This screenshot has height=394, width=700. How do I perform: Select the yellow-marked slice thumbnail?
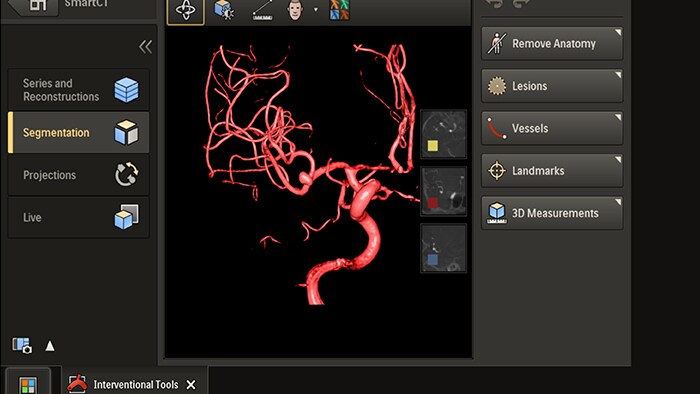(x=443, y=134)
